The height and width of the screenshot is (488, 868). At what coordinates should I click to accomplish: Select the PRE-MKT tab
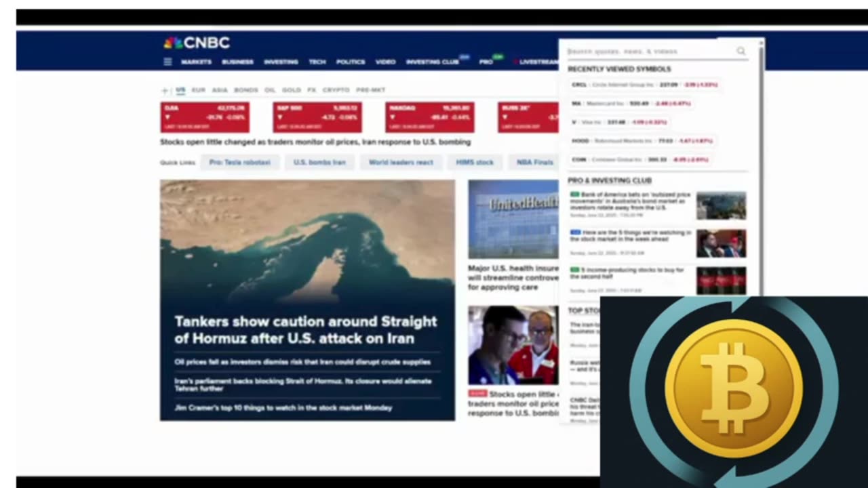pos(370,90)
